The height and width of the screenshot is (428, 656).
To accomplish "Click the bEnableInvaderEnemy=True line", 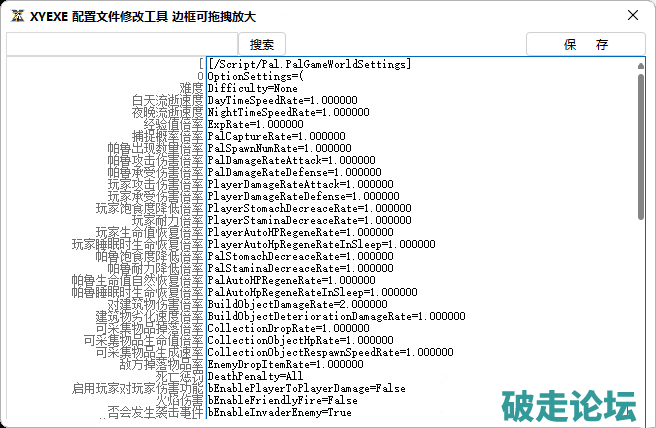I will click(x=265, y=412).
